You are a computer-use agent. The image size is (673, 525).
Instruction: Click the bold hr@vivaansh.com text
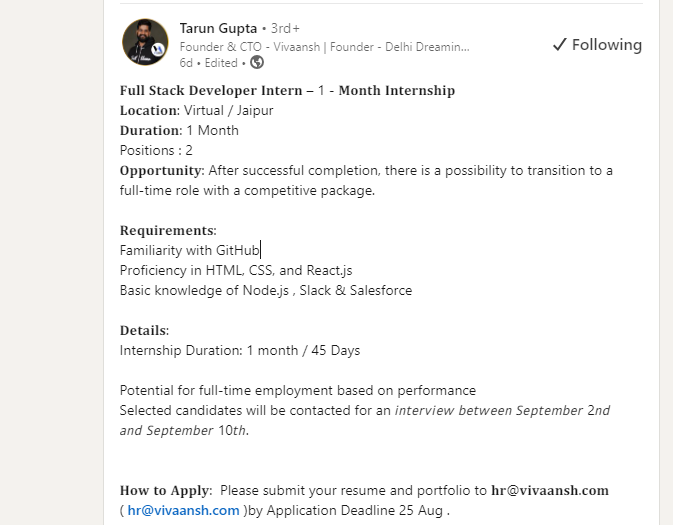[x=549, y=490]
